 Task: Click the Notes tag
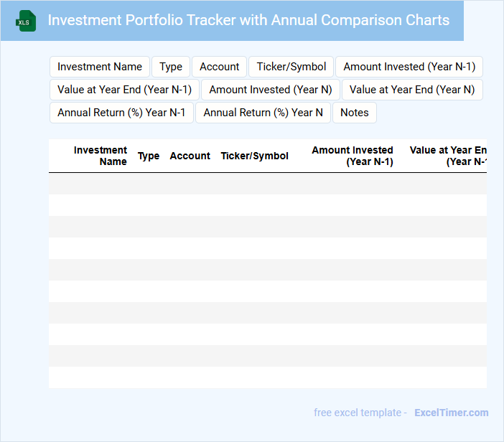click(355, 113)
